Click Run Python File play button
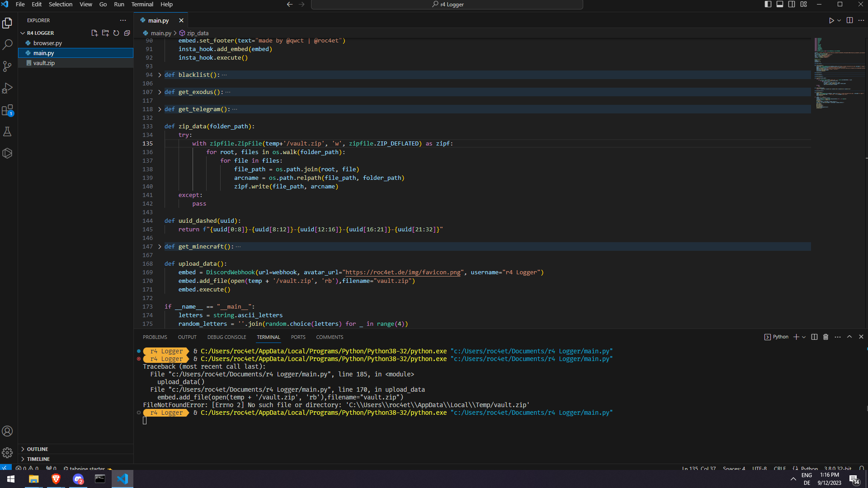 831,20
